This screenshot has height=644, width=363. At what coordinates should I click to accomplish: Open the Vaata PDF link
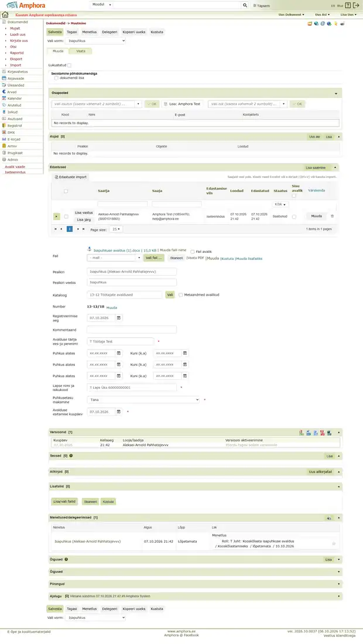point(196,258)
